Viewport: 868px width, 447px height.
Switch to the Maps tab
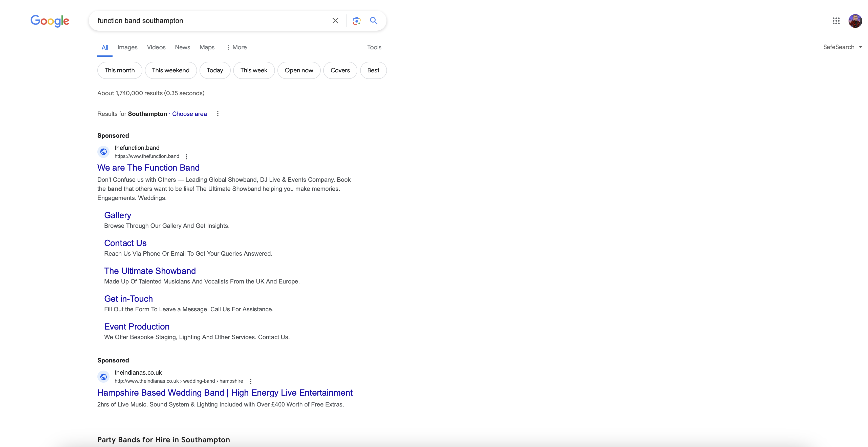point(207,47)
